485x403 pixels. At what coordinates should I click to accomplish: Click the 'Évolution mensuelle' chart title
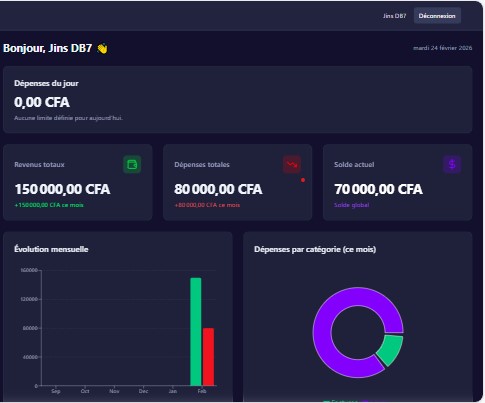coord(51,249)
